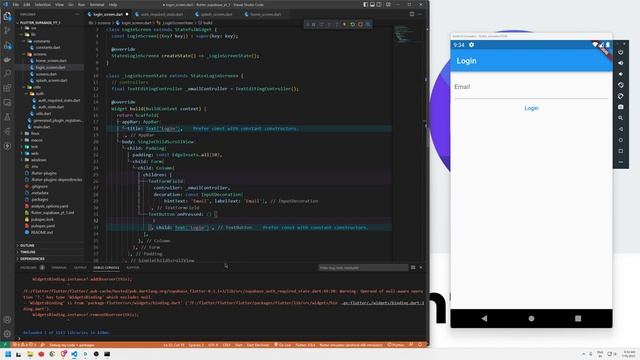The image size is (640, 360).
Task: Toggle primary sidebar layout button
Action: coord(365,4)
